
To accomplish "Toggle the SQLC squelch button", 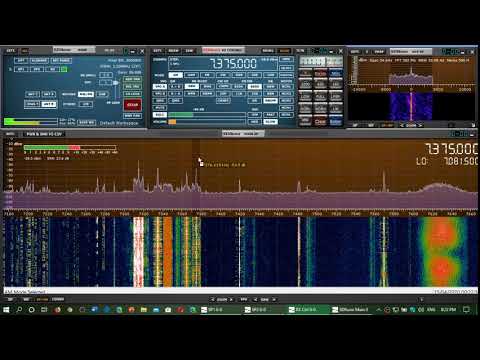I will pos(160,115).
